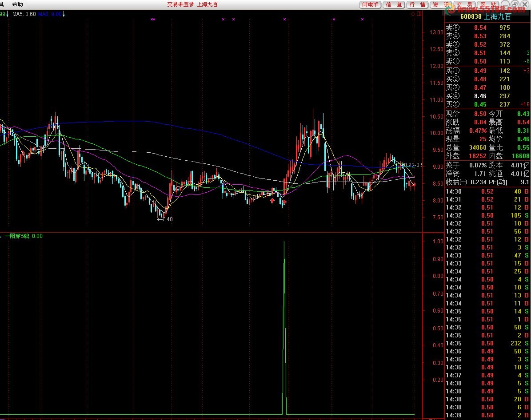
Task: Click the cyan down arrow before MA5 label
Action: click(x=8, y=14)
